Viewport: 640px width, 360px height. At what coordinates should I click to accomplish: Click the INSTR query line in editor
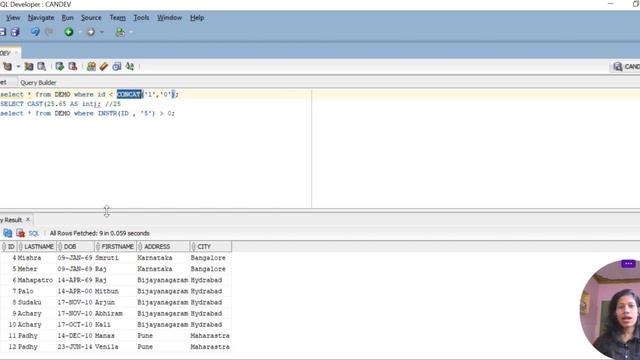point(87,113)
